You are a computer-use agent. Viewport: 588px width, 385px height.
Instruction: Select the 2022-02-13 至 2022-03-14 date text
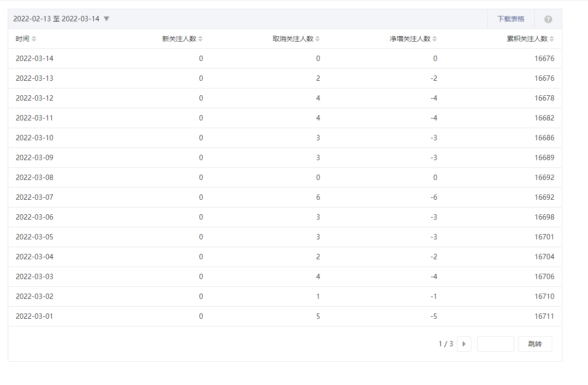point(56,19)
